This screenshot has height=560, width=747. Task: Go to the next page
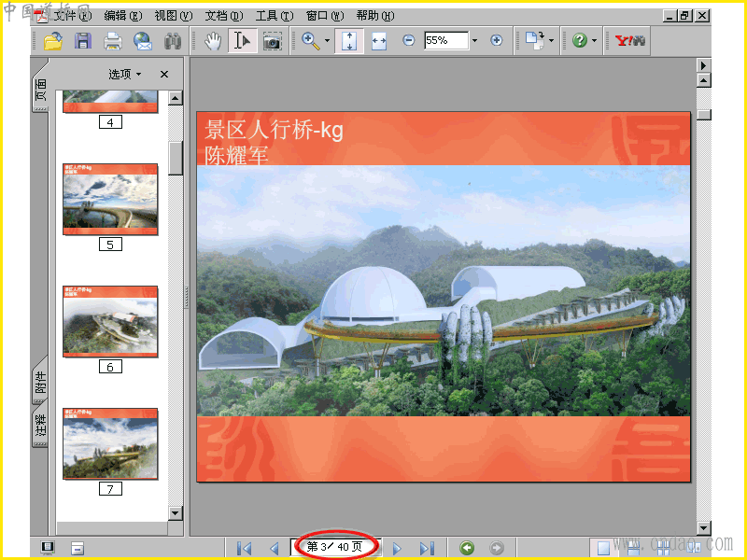[x=397, y=548]
